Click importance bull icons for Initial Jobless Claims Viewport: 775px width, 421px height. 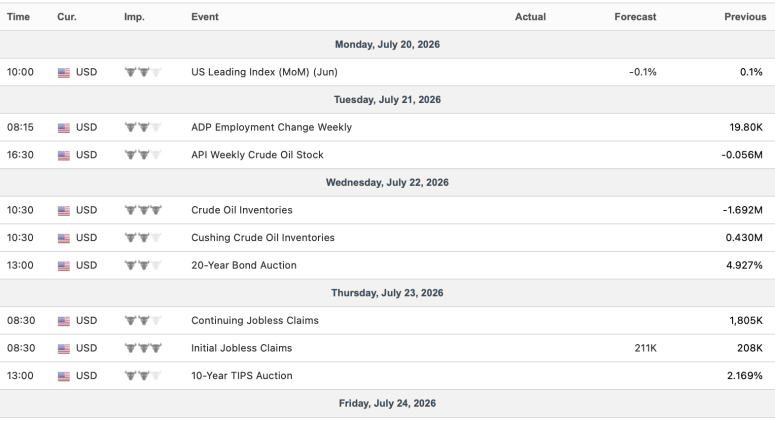[143, 348]
